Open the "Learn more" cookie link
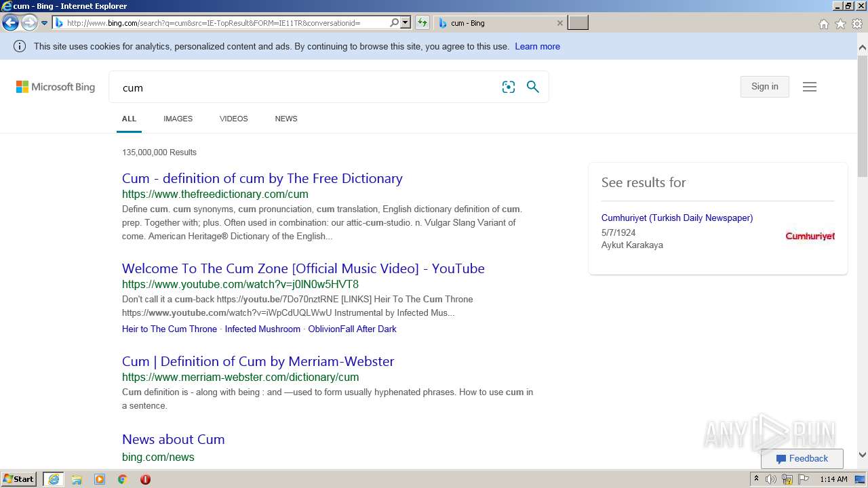868x488 pixels. click(x=537, y=47)
